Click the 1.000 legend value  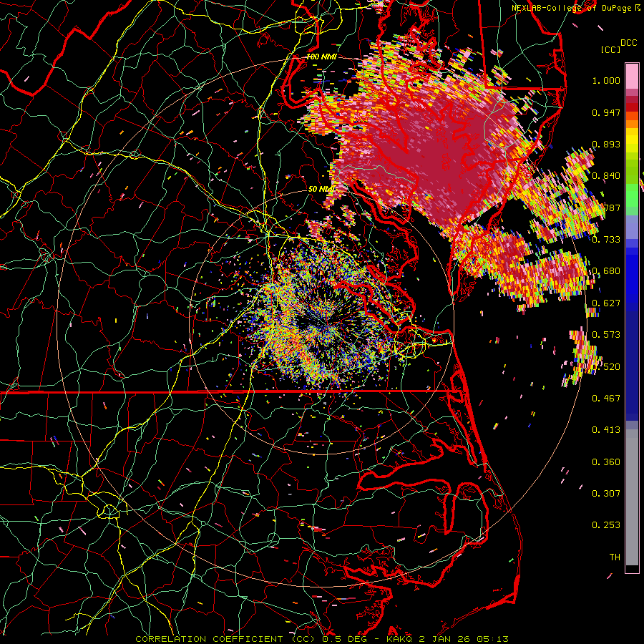(606, 80)
